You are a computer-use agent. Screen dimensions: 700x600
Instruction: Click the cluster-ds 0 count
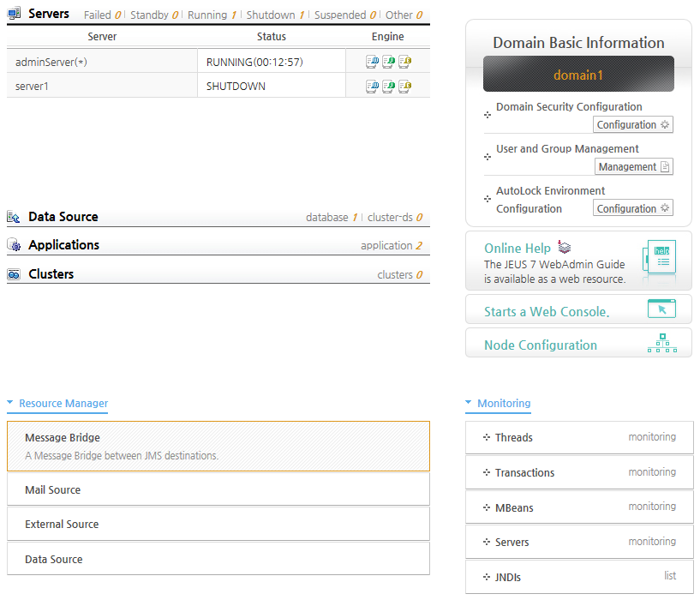[x=395, y=218]
